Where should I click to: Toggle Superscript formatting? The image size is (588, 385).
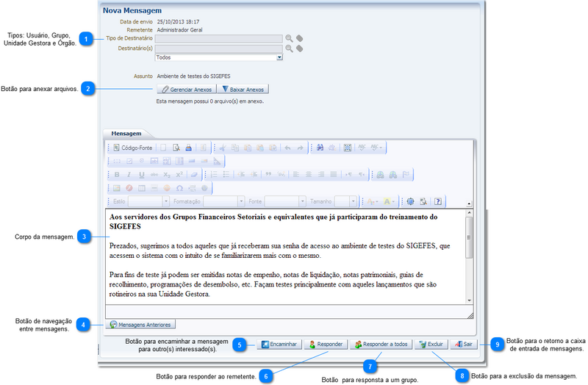[x=179, y=175]
